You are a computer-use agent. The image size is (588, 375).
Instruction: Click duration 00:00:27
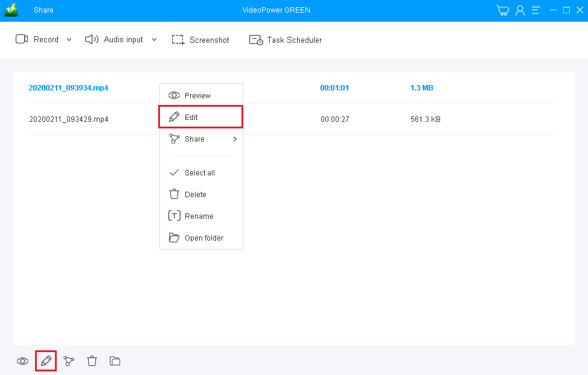pos(334,119)
